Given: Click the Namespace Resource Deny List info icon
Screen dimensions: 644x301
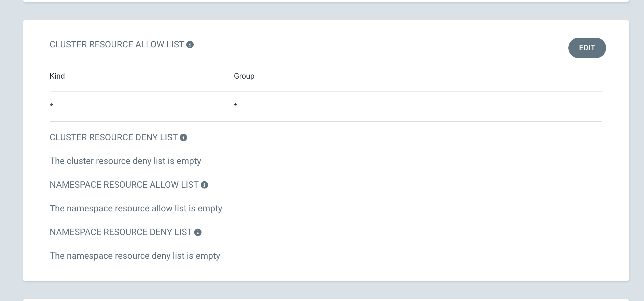Looking at the screenshot, I should [x=198, y=232].
